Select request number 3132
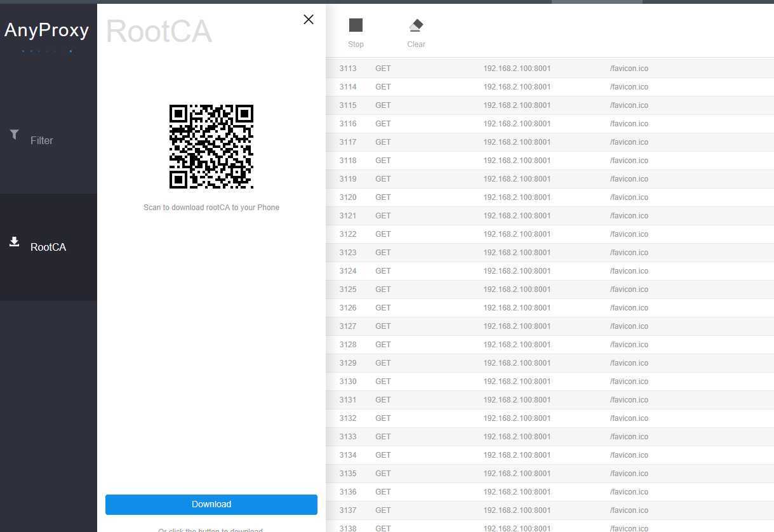Viewport: 774px width, 532px height. 348,418
